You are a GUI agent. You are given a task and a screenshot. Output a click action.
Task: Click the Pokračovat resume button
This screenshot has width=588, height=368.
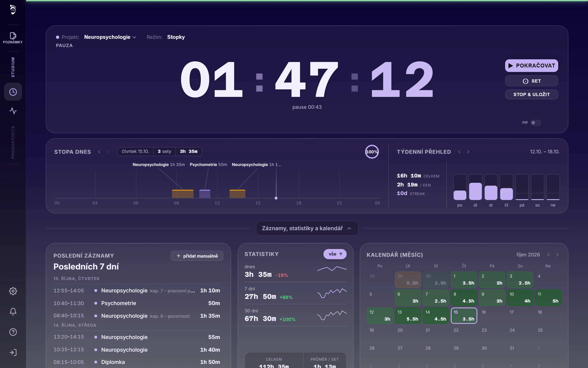point(531,65)
